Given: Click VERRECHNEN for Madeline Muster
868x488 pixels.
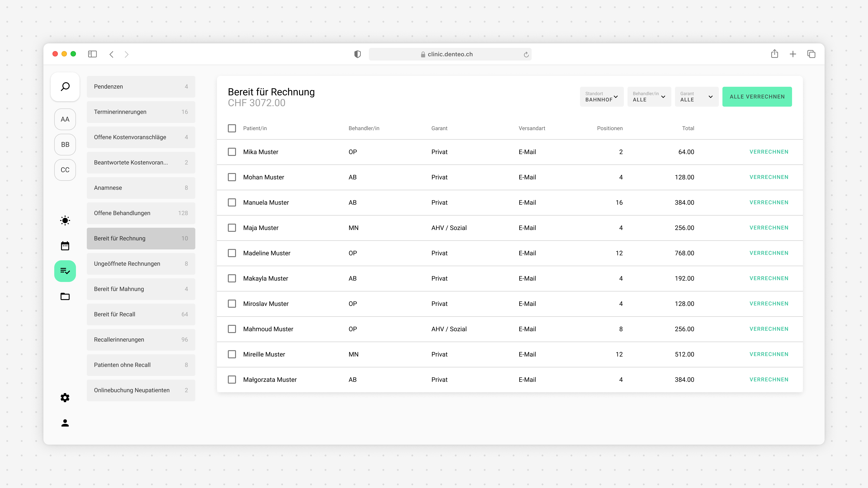Looking at the screenshot, I should pyautogui.click(x=769, y=253).
